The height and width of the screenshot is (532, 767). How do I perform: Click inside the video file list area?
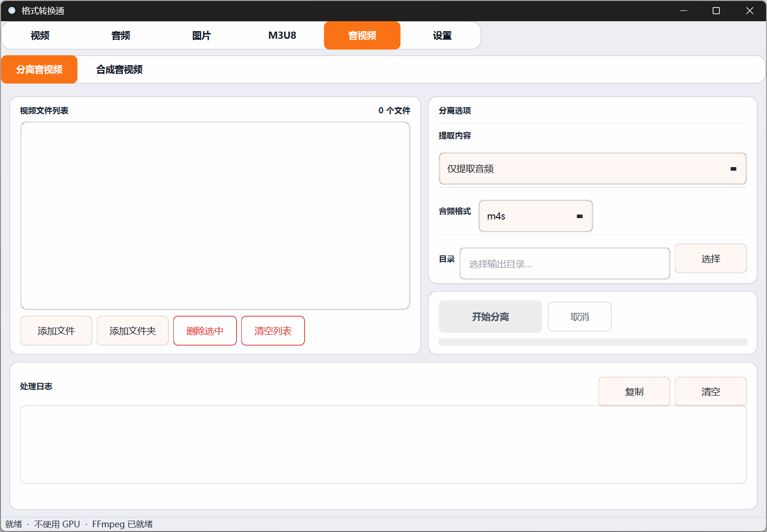point(215,216)
